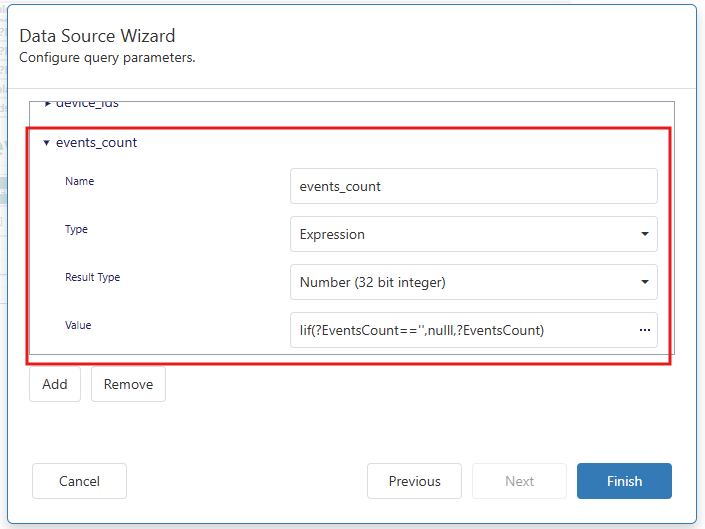Click the Configure query parameters subtitle
The image size is (705, 529).
[107, 58]
